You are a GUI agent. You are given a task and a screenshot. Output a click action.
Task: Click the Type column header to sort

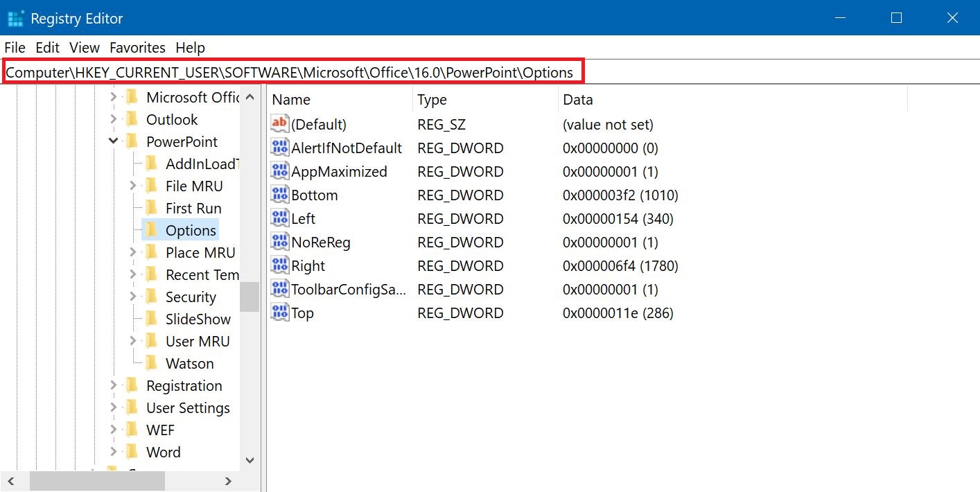431,99
